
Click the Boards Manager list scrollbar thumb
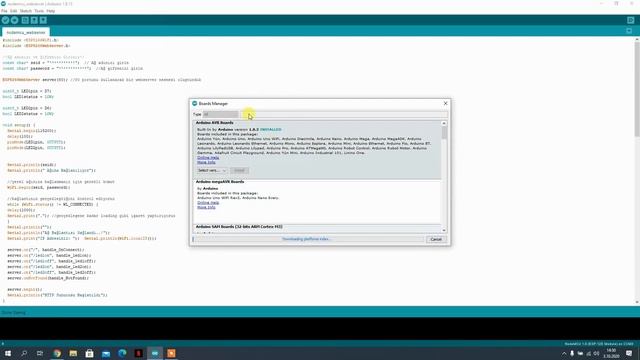click(x=444, y=133)
